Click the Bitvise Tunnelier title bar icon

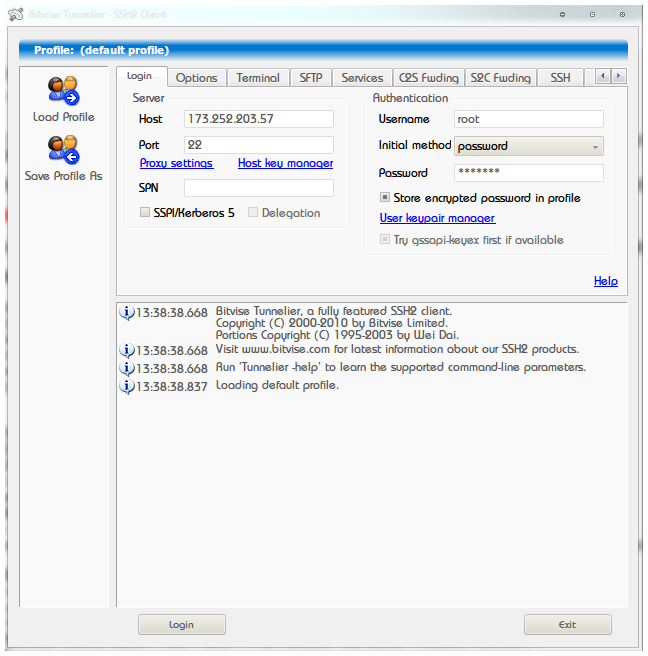click(x=16, y=14)
